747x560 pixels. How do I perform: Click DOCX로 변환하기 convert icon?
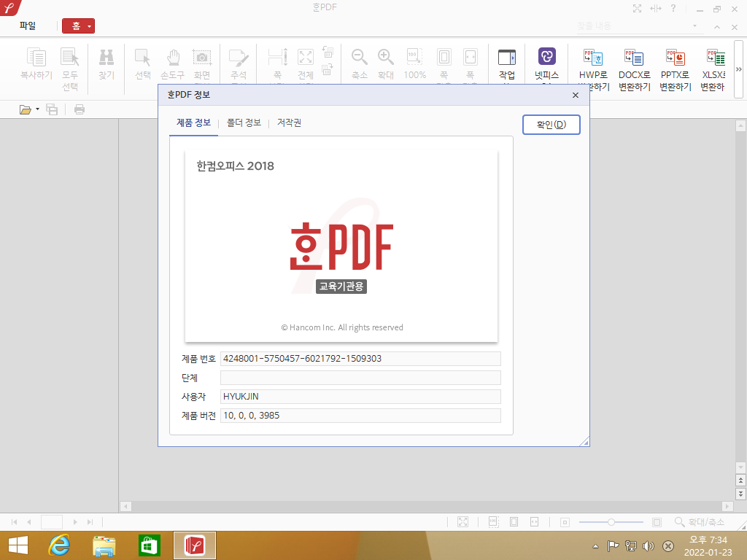click(634, 57)
